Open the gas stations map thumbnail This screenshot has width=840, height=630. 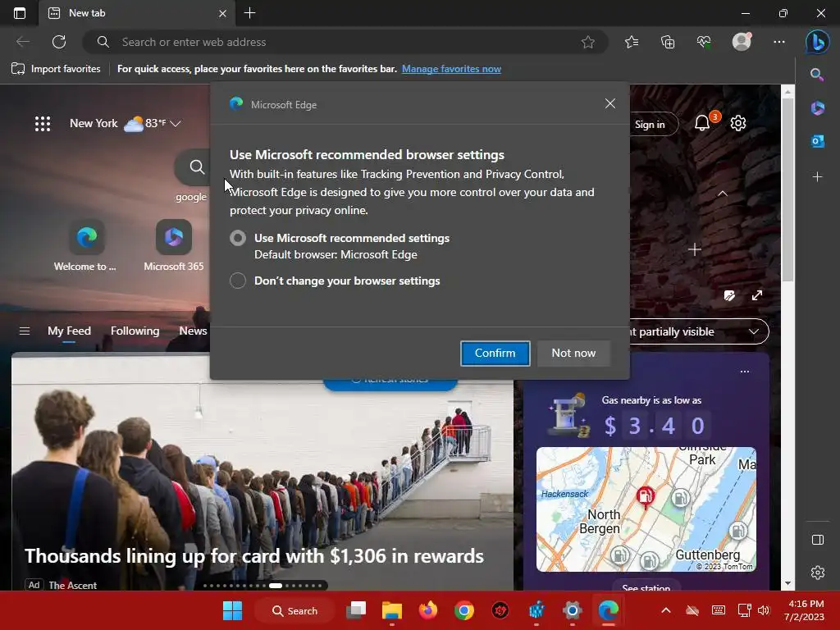coord(646,509)
